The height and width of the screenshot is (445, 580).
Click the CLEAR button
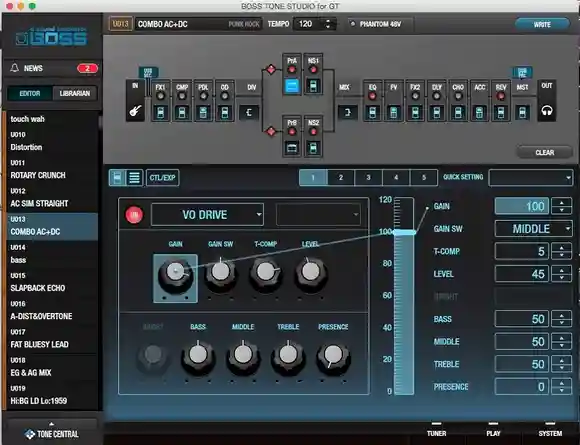[x=544, y=152]
